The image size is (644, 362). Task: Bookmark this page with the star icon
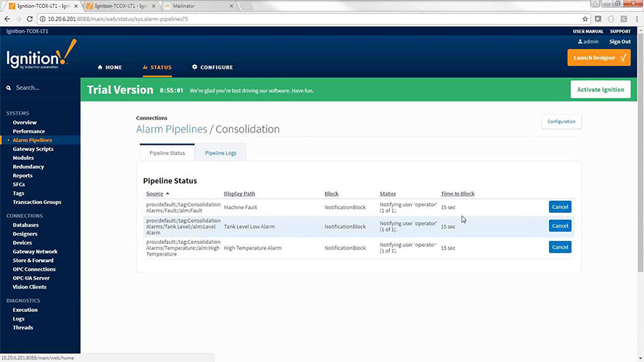[x=585, y=19]
